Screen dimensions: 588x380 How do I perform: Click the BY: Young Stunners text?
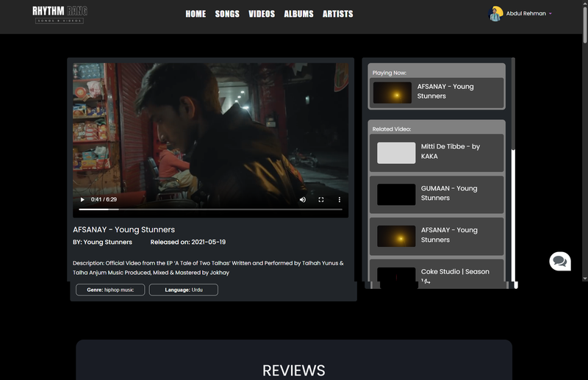coord(102,243)
